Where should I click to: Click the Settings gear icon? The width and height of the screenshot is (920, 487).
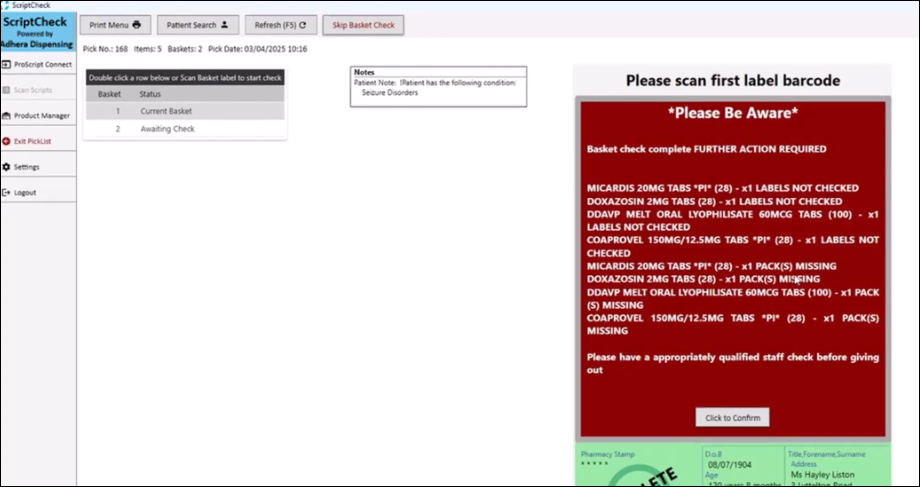(6, 167)
